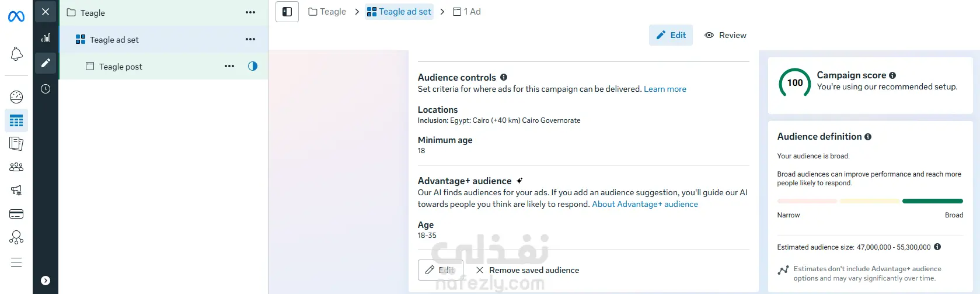Click Remove saved audience
980x294 pixels.
528,270
